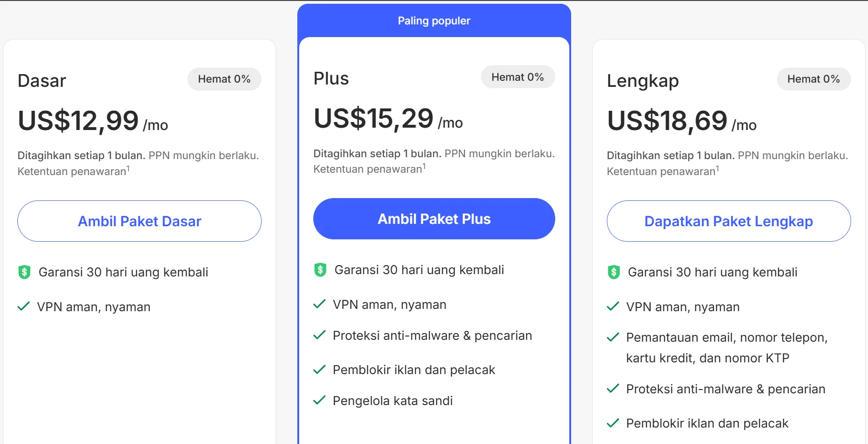Viewport: 868px width, 444px height.
Task: Click the Hemat 0% badge on Plus
Action: pyautogui.click(x=518, y=77)
